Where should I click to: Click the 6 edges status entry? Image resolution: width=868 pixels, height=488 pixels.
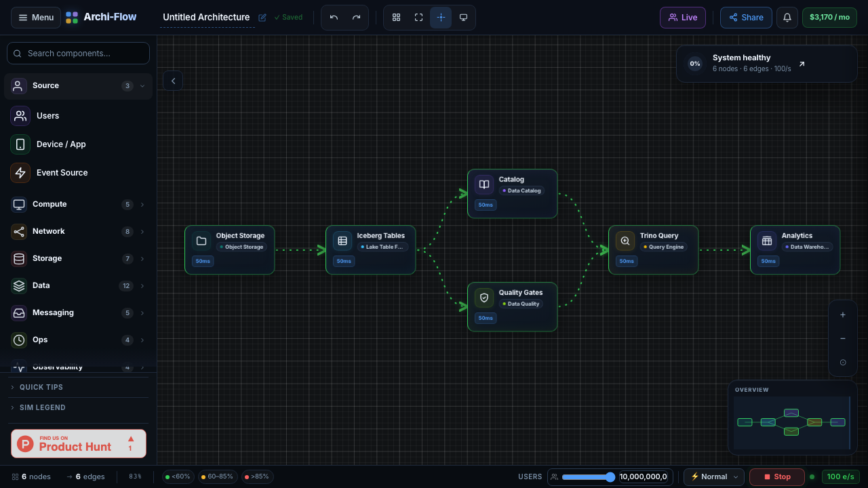click(85, 477)
